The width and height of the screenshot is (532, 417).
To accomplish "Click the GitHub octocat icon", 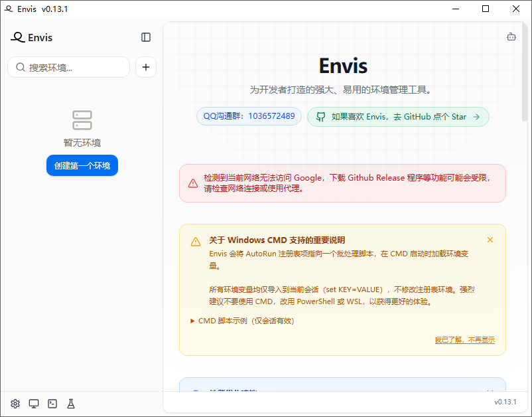I will coord(320,117).
